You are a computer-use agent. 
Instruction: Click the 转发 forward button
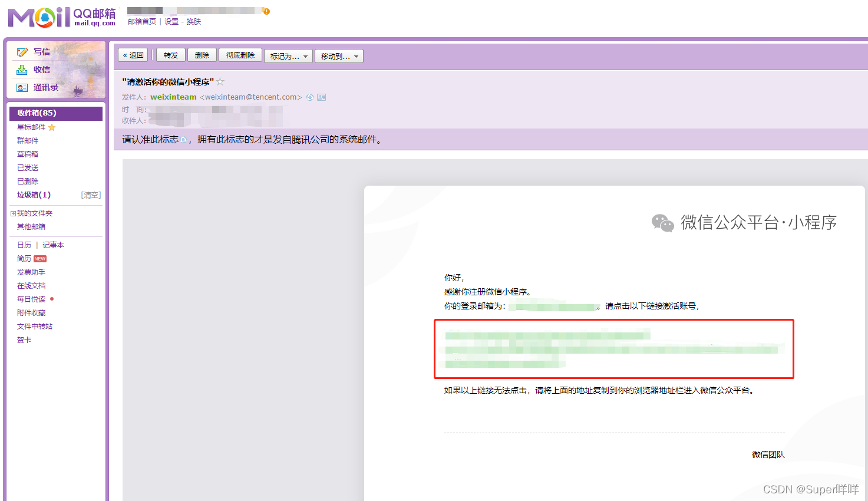tap(171, 55)
